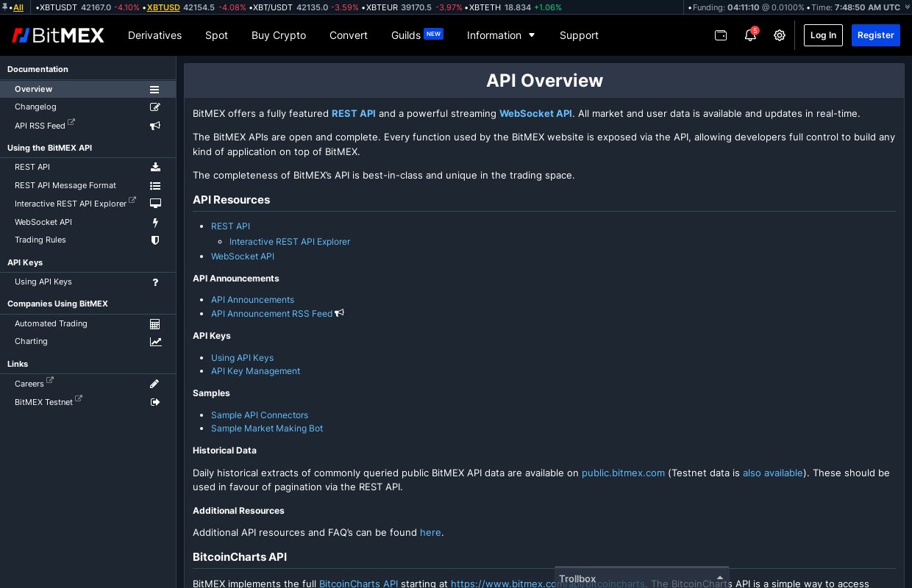Click the ticker expand chevron at top right

907,7
